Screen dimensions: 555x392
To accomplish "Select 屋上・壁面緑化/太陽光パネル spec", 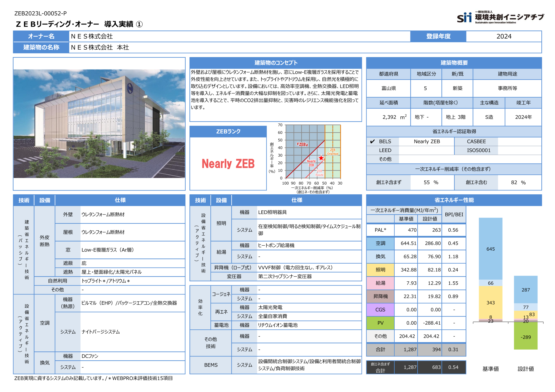I will click(x=111, y=272).
